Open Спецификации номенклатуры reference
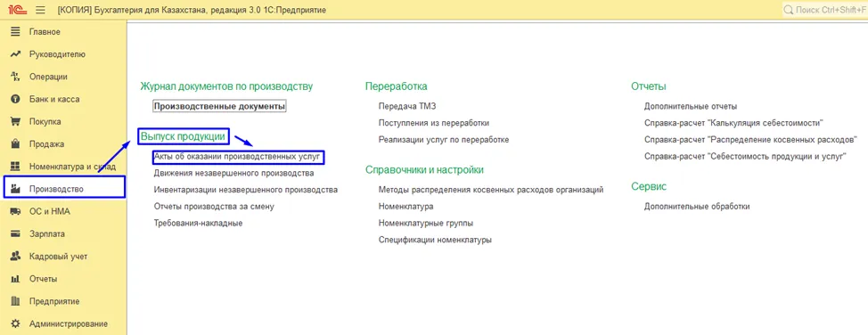The height and width of the screenshot is (335, 868). 435,240
